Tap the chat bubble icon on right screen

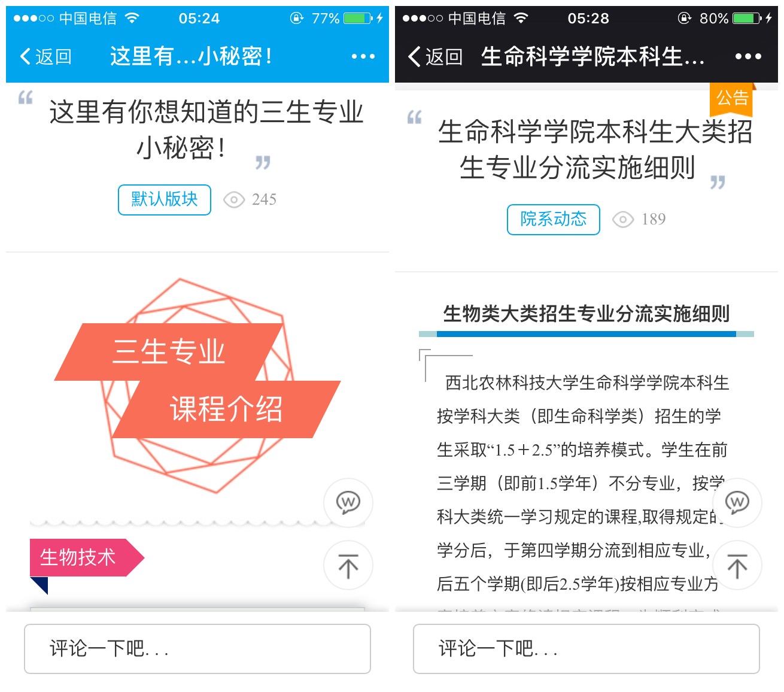coord(737,503)
